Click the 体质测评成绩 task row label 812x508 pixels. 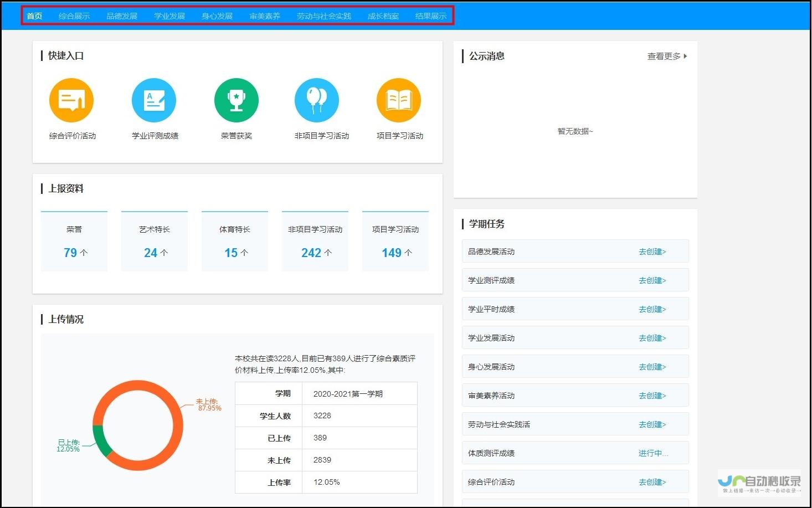click(x=491, y=453)
